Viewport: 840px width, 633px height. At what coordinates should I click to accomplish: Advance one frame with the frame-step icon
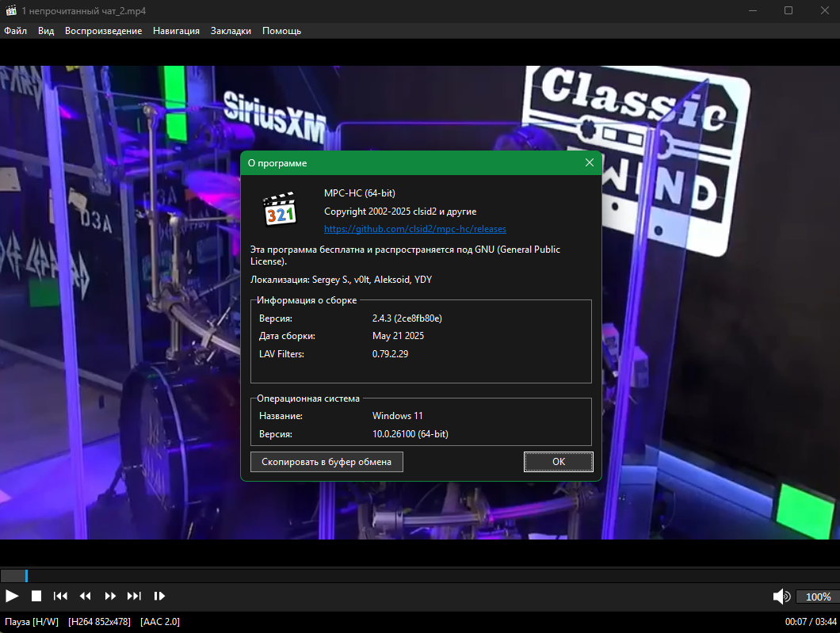click(x=159, y=596)
